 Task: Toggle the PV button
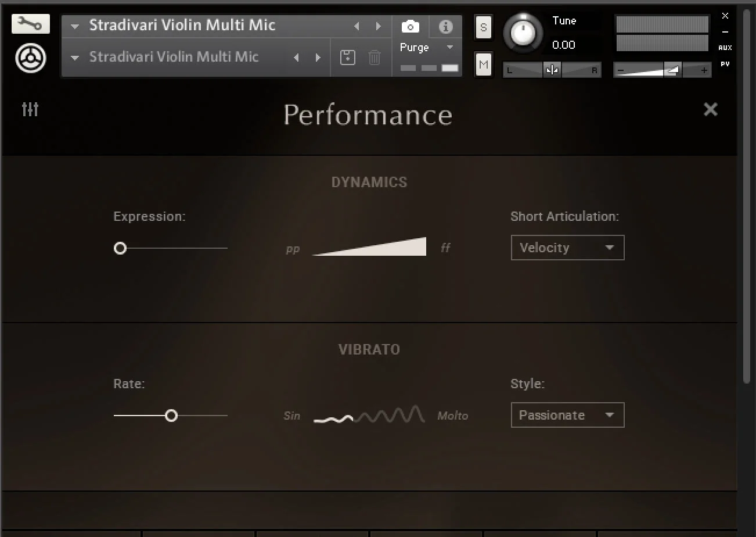[725, 65]
